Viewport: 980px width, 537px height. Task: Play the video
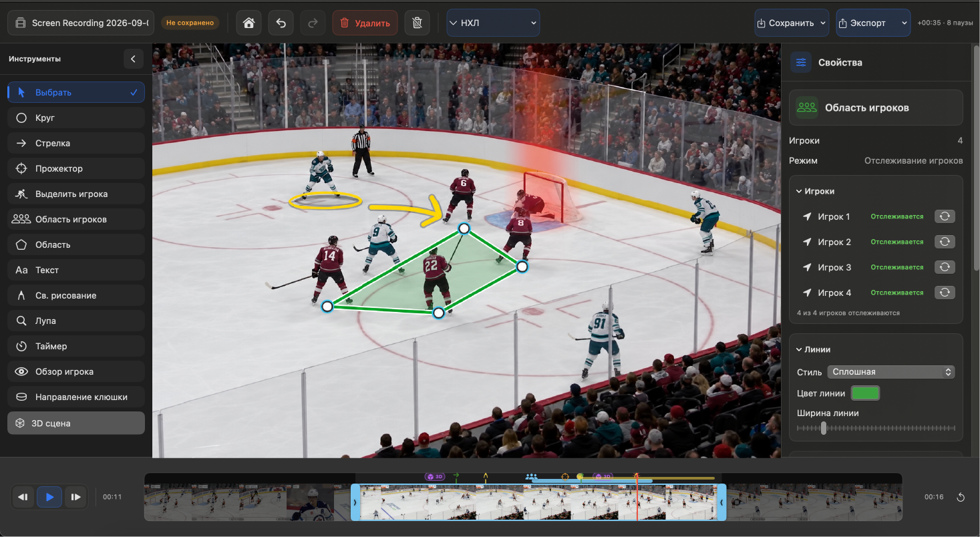click(x=49, y=497)
